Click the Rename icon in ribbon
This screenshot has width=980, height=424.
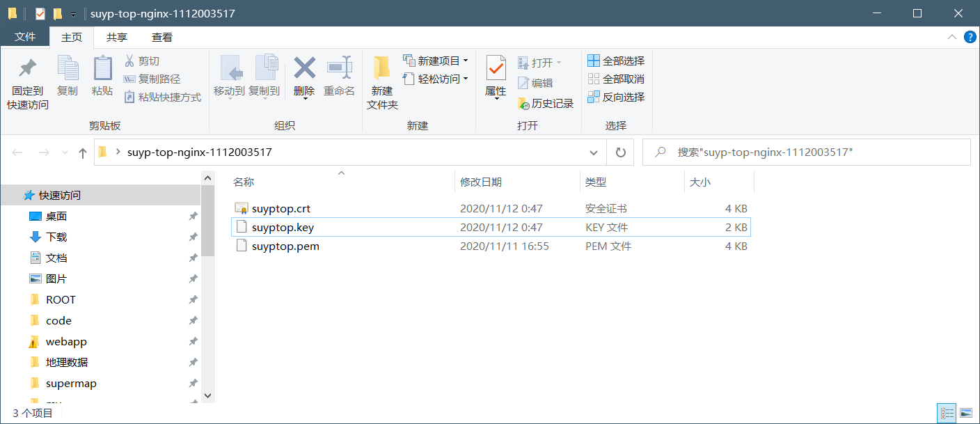click(x=339, y=68)
